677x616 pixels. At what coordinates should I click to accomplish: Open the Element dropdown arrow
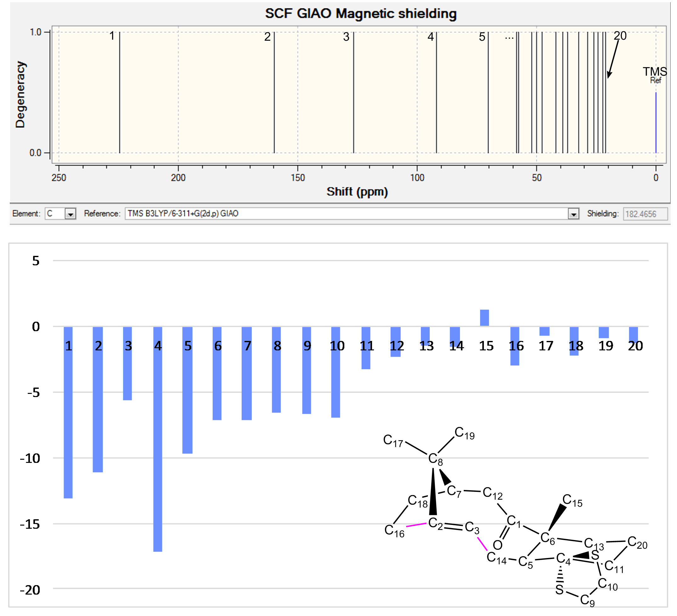pos(70,214)
